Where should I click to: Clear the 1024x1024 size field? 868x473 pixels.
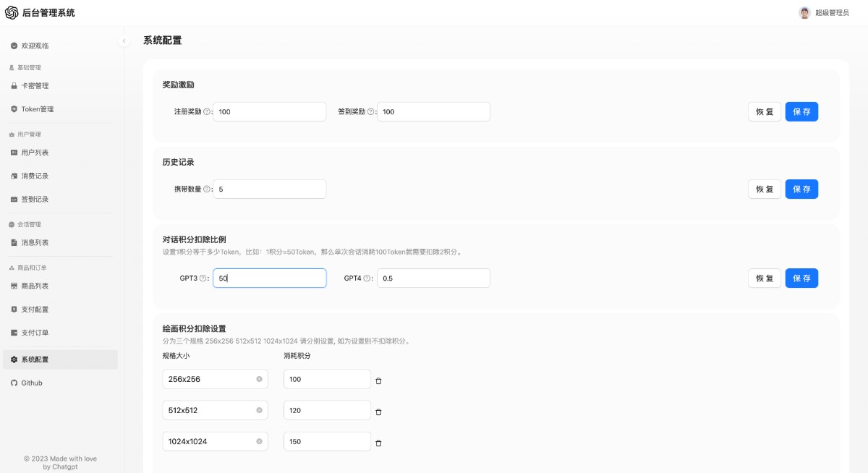pos(259,441)
